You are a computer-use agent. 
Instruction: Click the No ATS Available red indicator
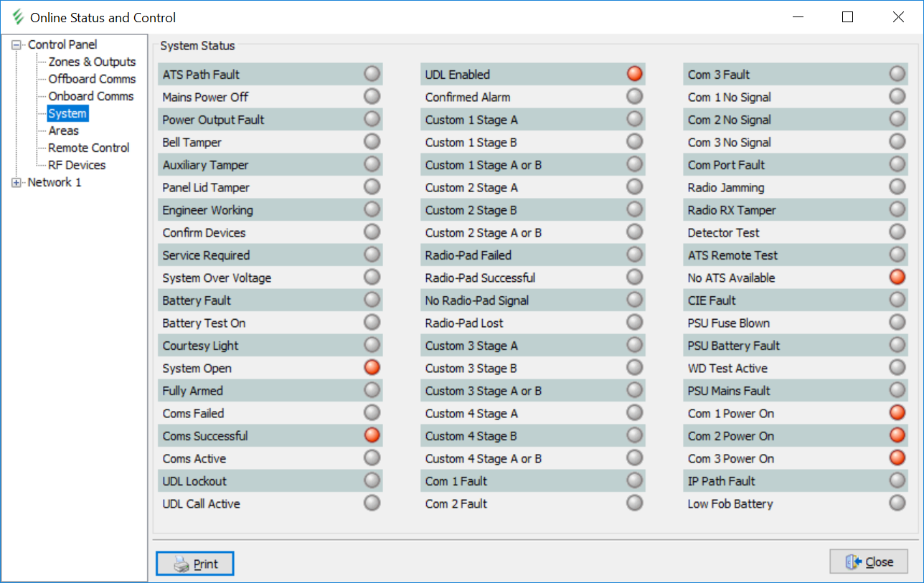click(x=897, y=278)
